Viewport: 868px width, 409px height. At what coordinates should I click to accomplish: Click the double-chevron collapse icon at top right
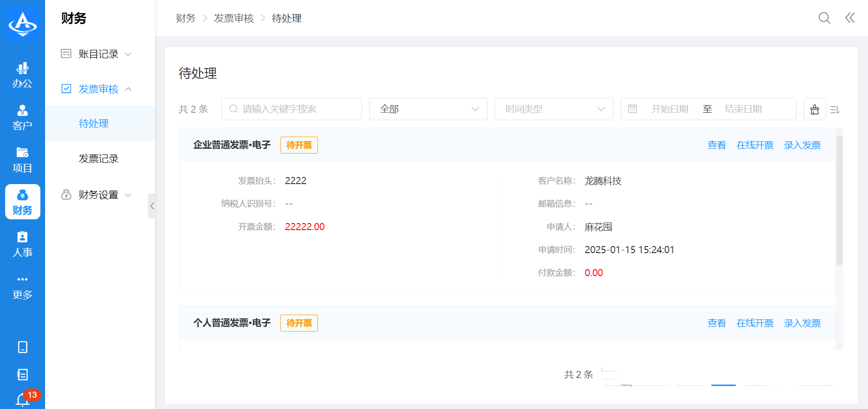pyautogui.click(x=850, y=18)
